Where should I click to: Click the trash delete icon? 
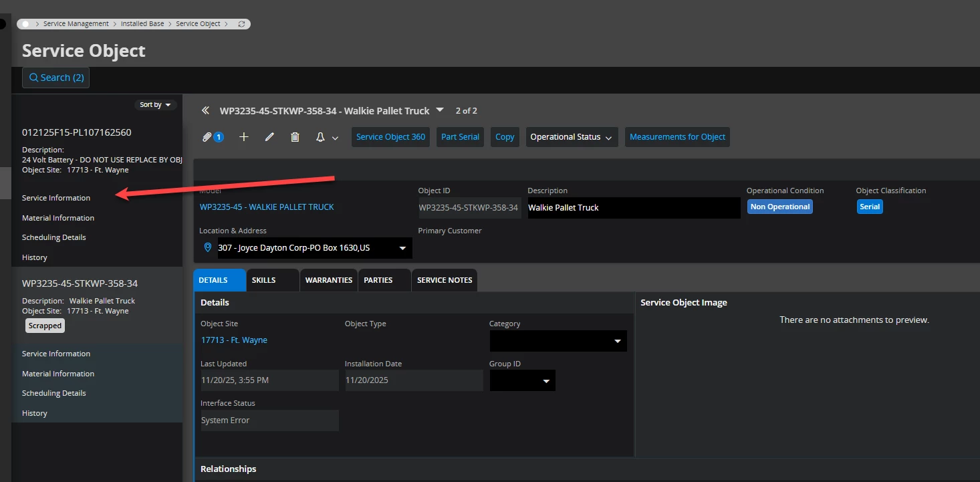pyautogui.click(x=295, y=137)
